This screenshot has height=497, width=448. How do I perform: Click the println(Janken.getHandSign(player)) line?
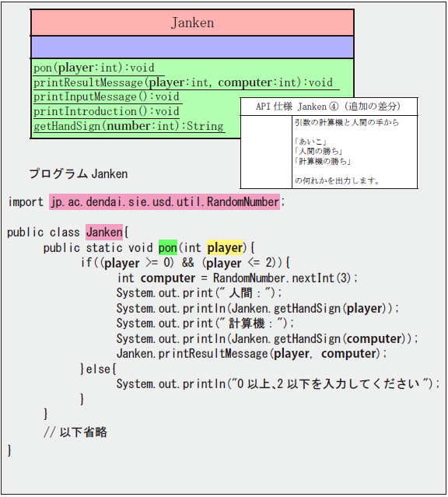[257, 308]
